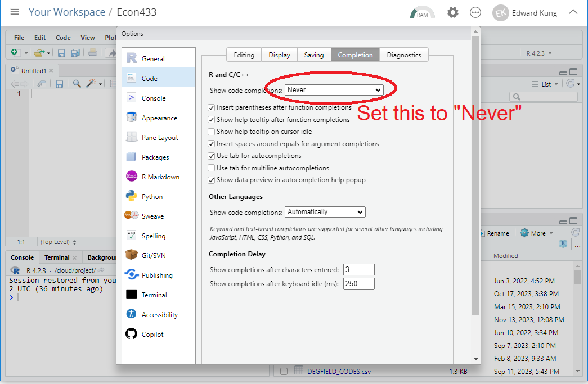The width and height of the screenshot is (588, 384).
Task: Open R code completions dropdown set to Never
Action: click(x=334, y=90)
